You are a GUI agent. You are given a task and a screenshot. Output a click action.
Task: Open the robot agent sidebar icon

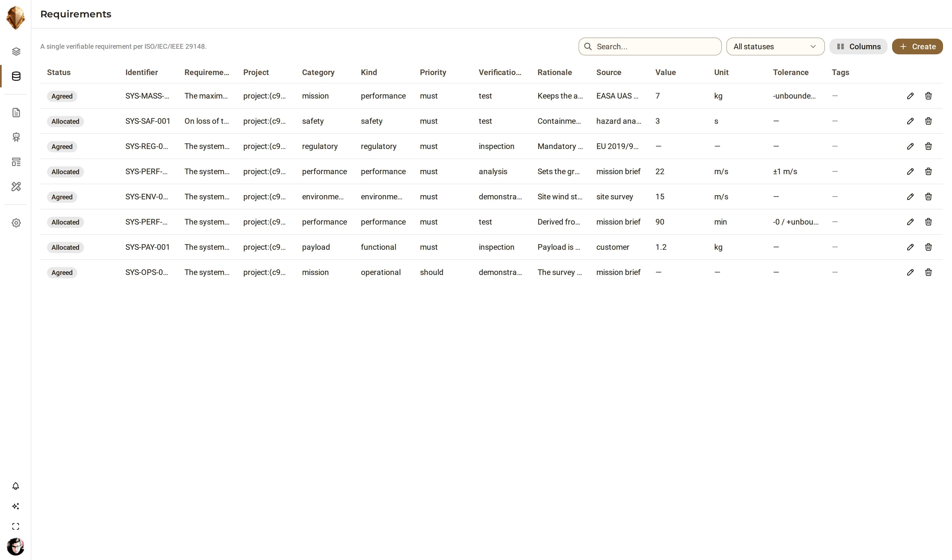[16, 137]
